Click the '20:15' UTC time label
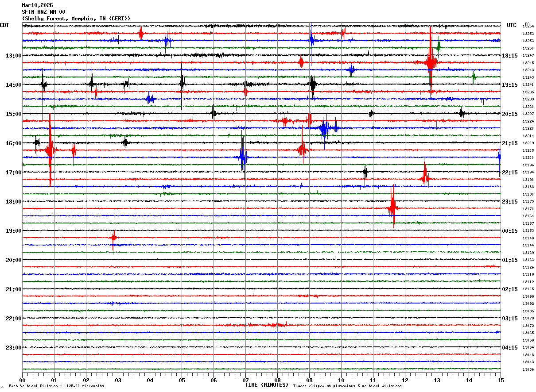 (x=509, y=114)
